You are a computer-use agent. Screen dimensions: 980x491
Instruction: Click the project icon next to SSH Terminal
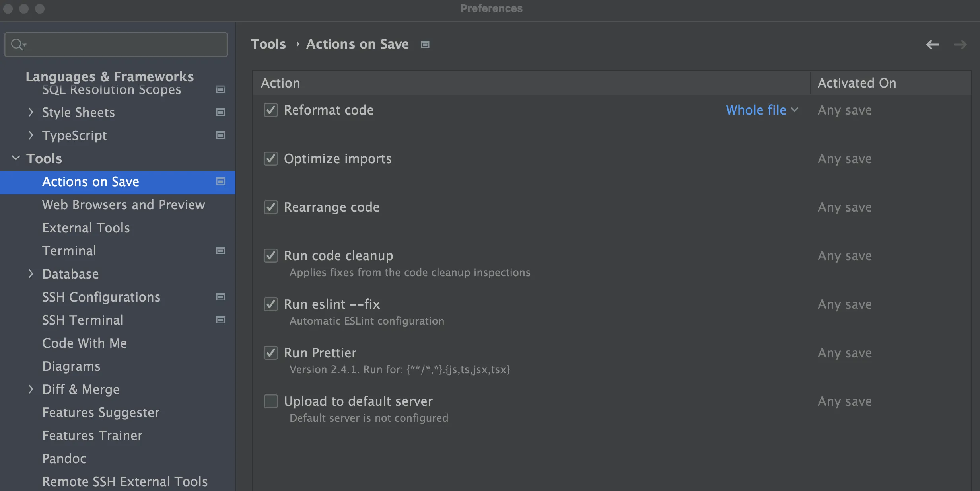[220, 320]
